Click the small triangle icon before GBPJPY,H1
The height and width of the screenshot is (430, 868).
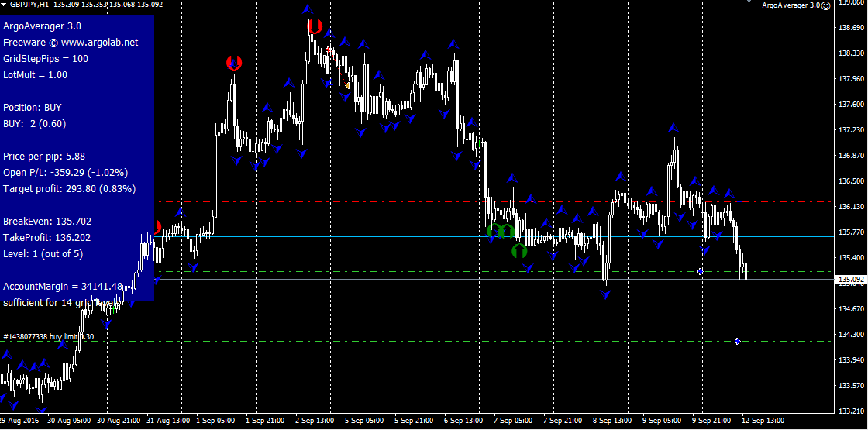click(5, 3)
